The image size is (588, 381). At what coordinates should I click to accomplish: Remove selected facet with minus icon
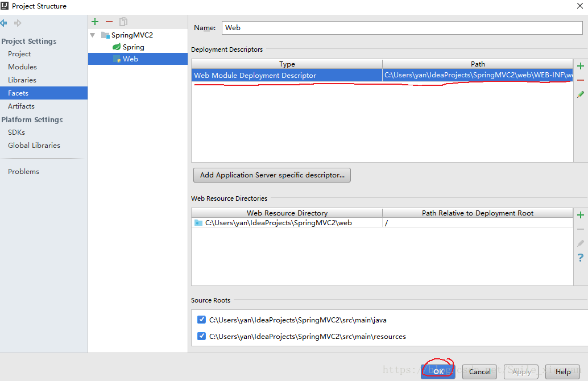click(x=109, y=22)
